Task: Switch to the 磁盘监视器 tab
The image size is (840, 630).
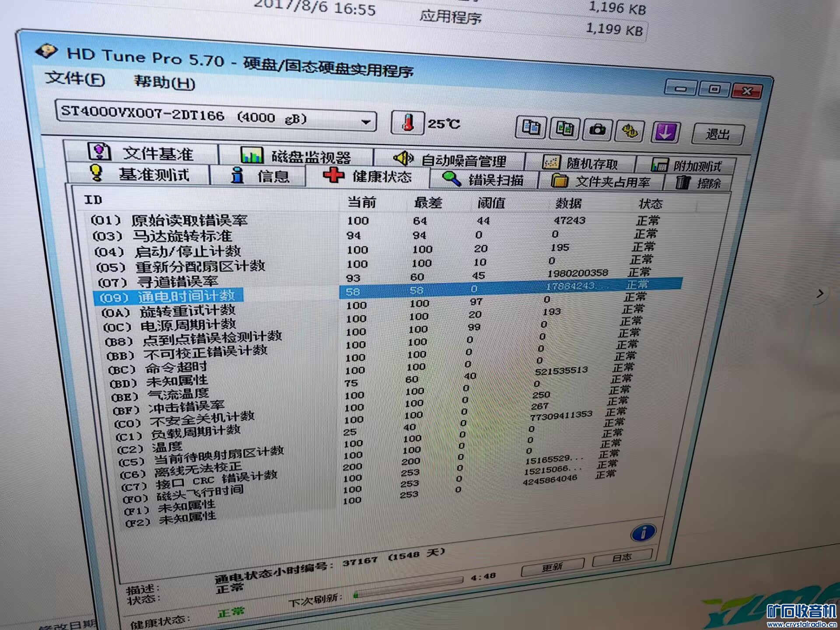Action: pos(296,155)
